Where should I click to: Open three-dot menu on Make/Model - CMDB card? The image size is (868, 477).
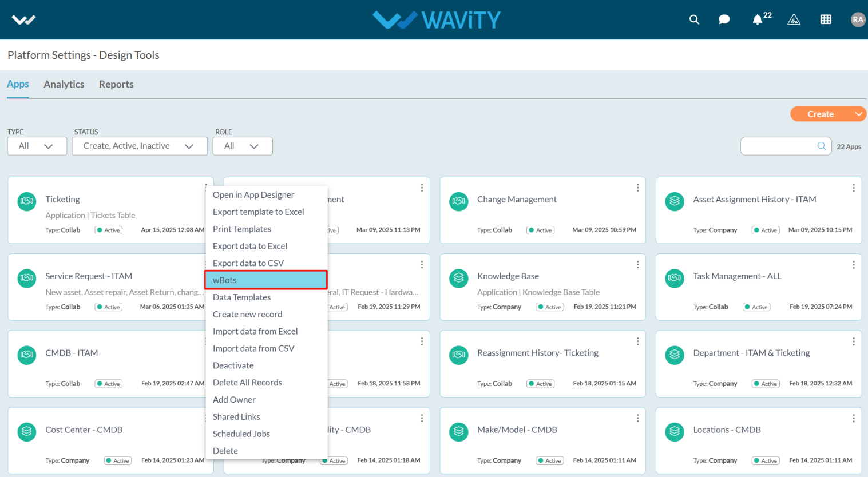coord(637,418)
